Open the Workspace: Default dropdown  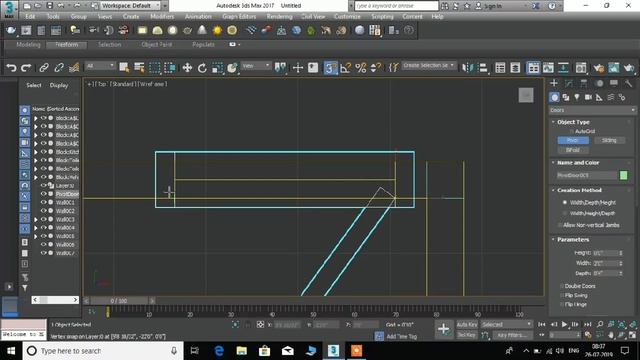coord(130,6)
